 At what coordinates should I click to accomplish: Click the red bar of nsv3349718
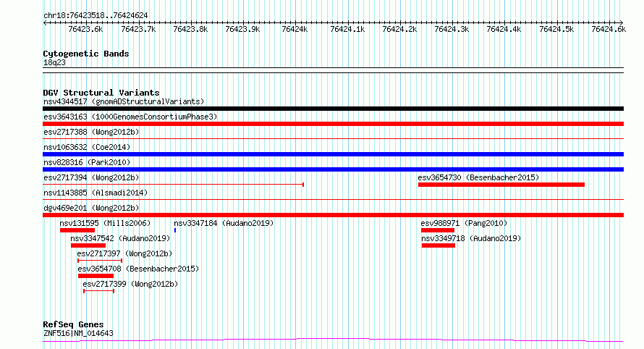(438, 245)
